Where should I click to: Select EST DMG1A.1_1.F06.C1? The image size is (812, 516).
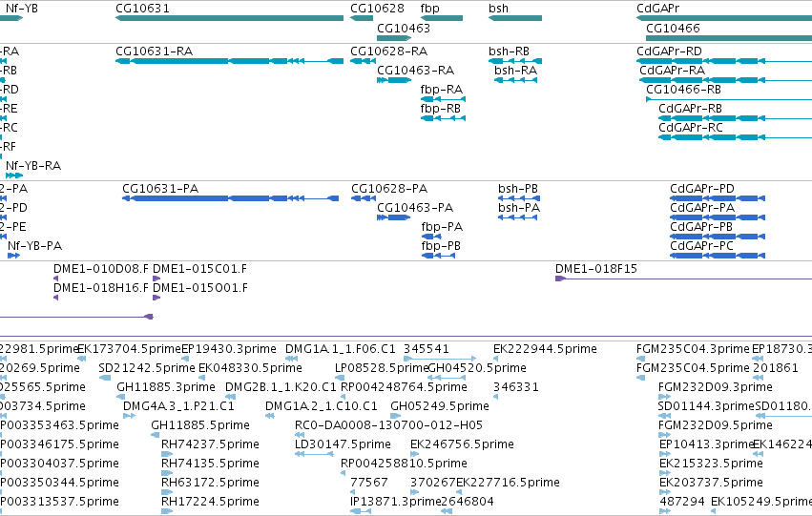tap(292, 359)
